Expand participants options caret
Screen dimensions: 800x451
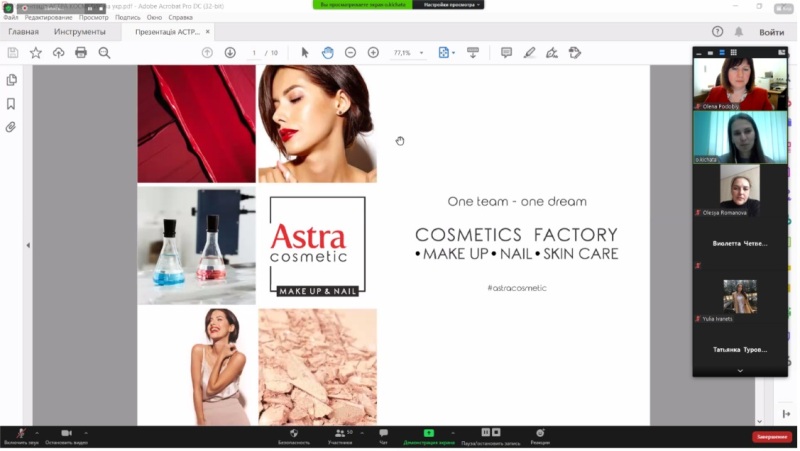[x=362, y=433]
